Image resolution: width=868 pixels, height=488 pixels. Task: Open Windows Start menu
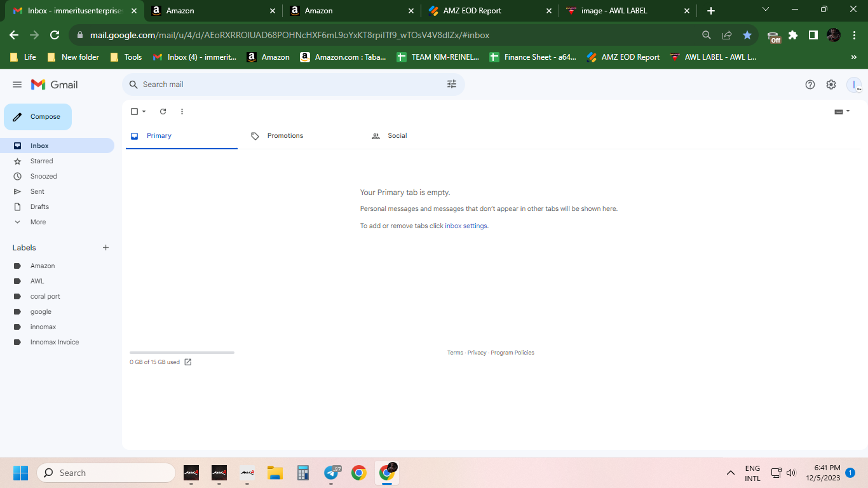20,473
